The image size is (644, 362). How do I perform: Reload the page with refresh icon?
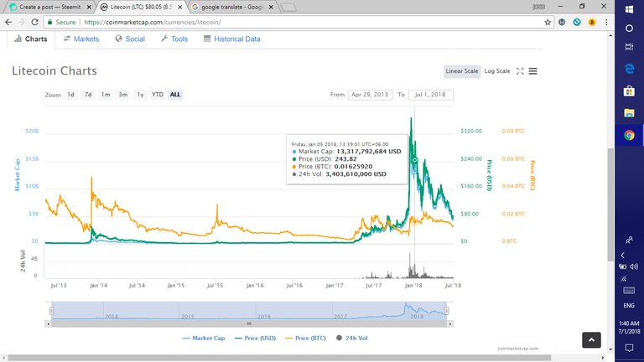click(35, 23)
